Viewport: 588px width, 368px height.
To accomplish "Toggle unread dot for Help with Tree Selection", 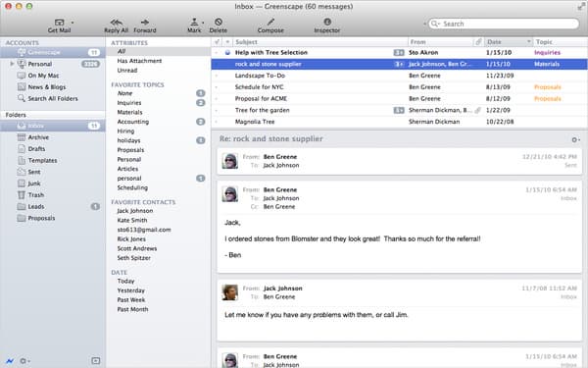I will pyautogui.click(x=227, y=53).
